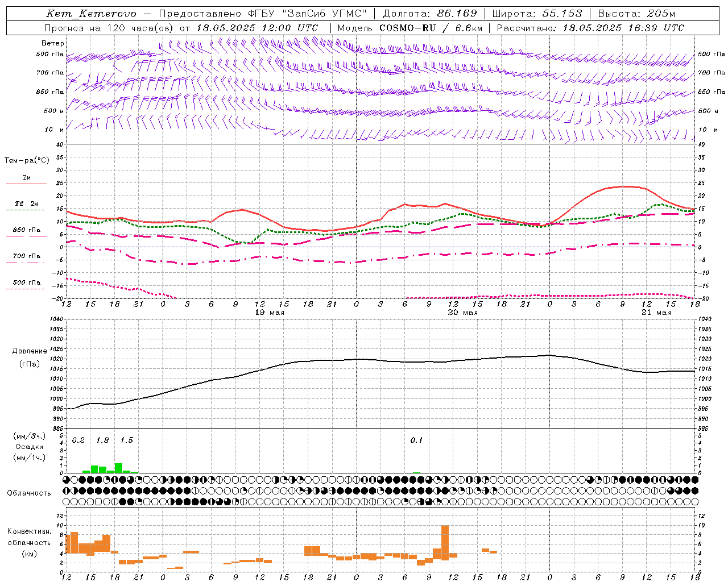
Task: Click the 3-hour precipitation value '0.2'
Action: (78, 440)
